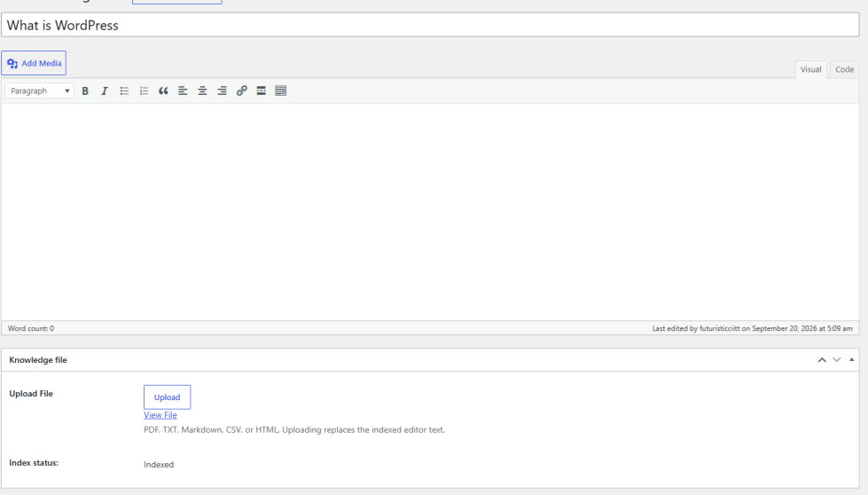Click the Upload file button
Screen dimensions: 868x495
pyautogui.click(x=168, y=397)
